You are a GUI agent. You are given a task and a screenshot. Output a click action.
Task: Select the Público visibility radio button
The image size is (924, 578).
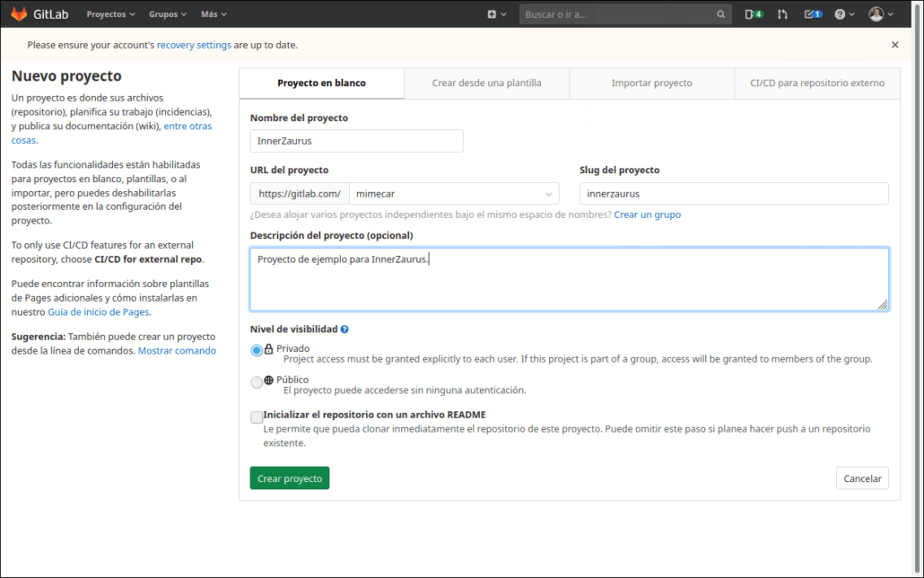click(x=257, y=382)
